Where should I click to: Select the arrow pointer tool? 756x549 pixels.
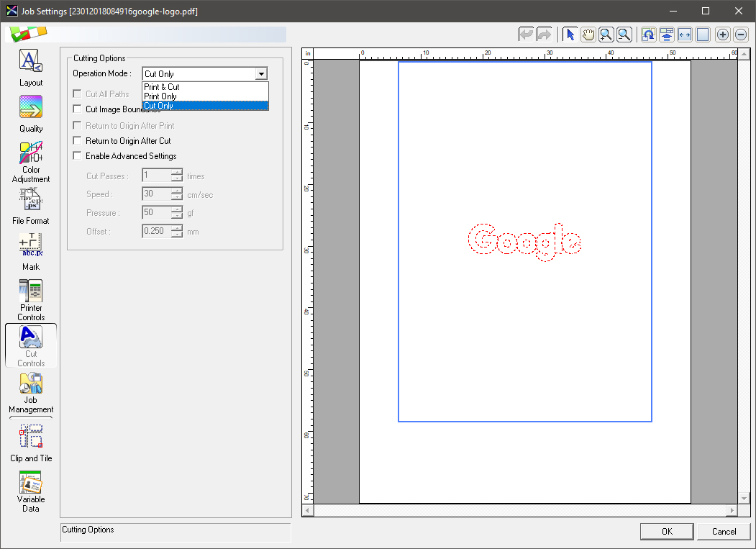pyautogui.click(x=570, y=35)
